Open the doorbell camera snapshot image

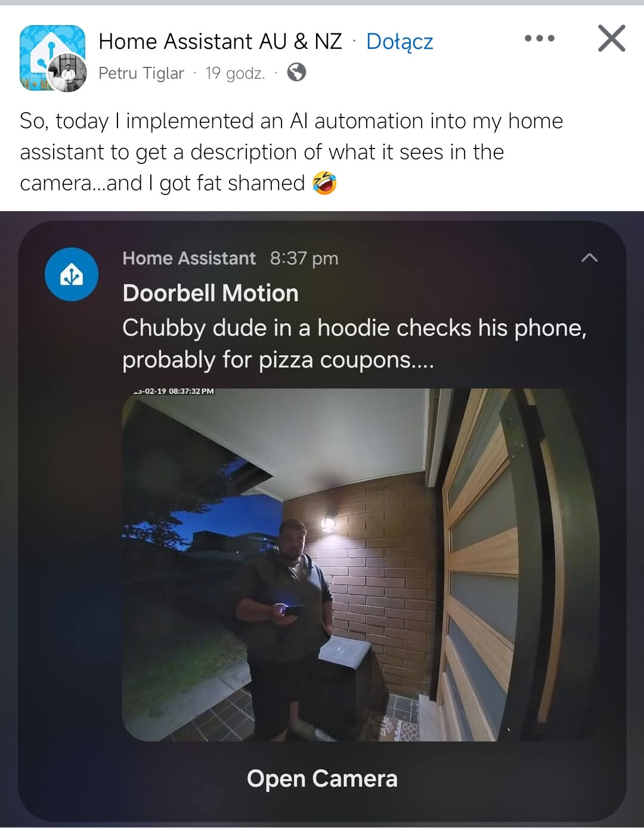click(x=361, y=564)
